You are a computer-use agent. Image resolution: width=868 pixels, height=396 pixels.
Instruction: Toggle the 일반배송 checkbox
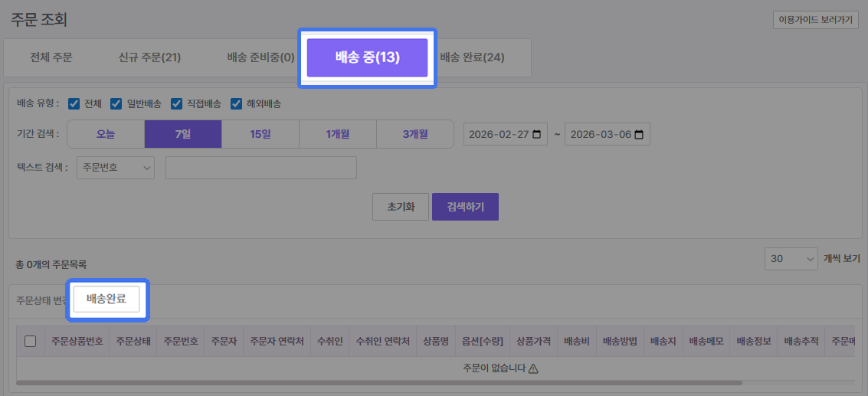(116, 103)
